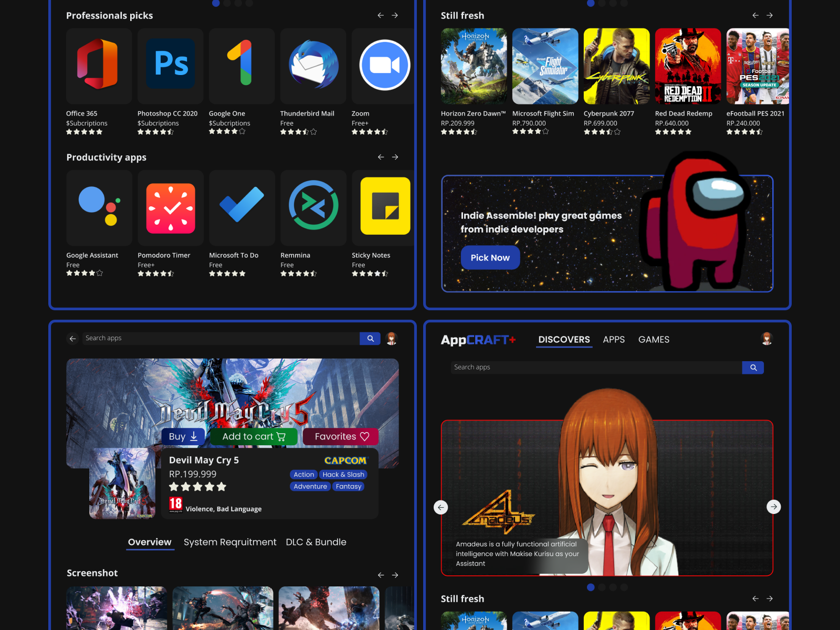840x630 pixels.
Task: Click the Buy button
Action: click(183, 437)
